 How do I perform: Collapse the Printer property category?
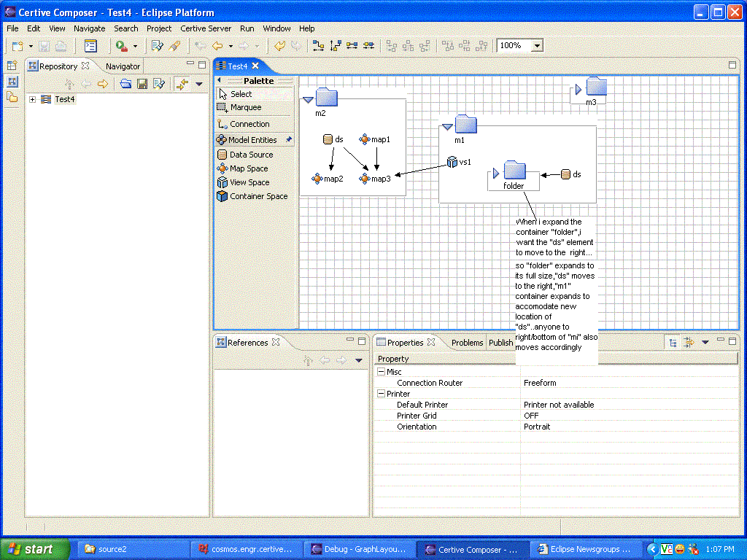tap(381, 393)
